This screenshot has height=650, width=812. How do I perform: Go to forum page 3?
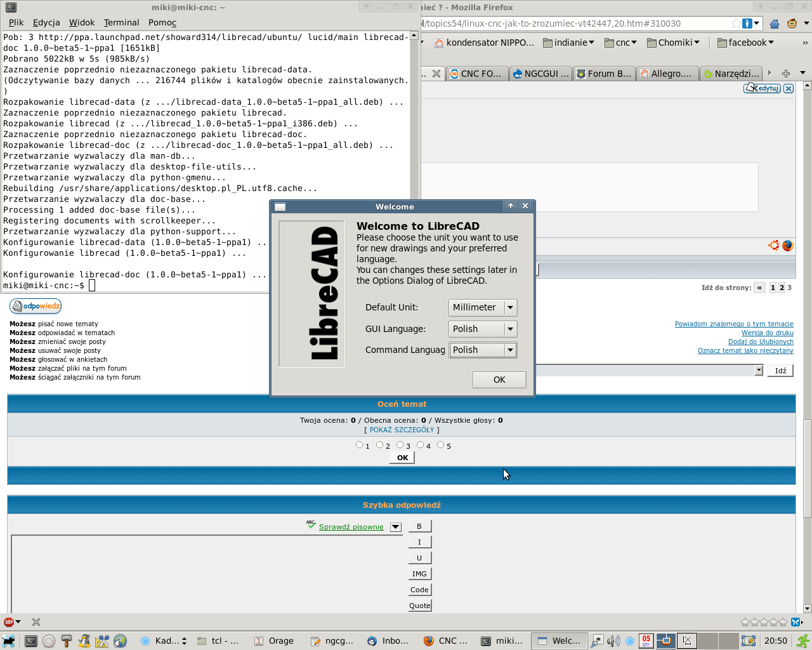pyautogui.click(x=789, y=288)
